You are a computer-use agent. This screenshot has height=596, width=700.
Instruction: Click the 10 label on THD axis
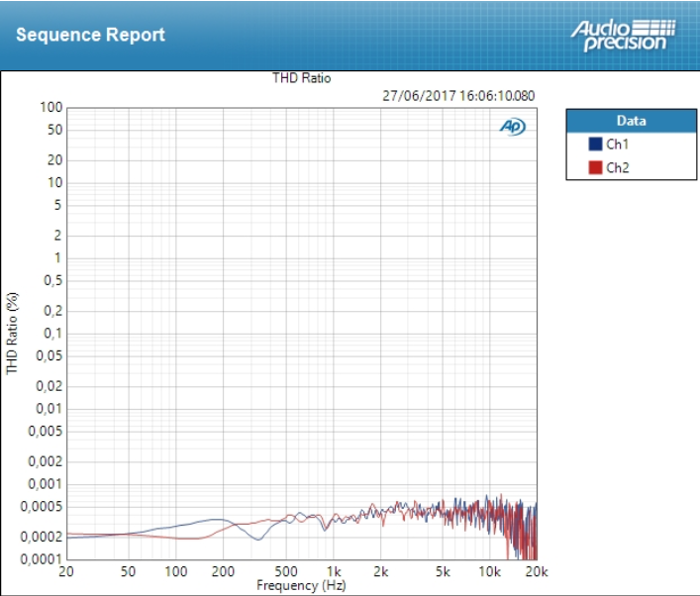56,182
